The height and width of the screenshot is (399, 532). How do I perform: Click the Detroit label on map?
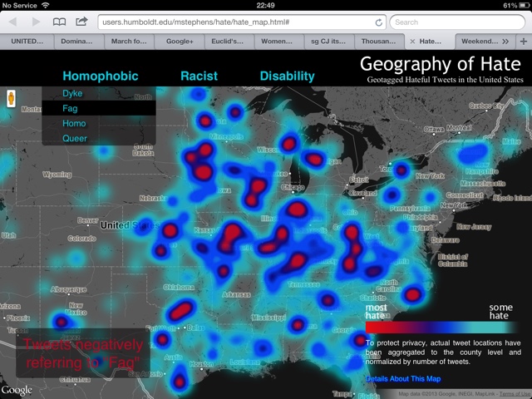coord(358,180)
